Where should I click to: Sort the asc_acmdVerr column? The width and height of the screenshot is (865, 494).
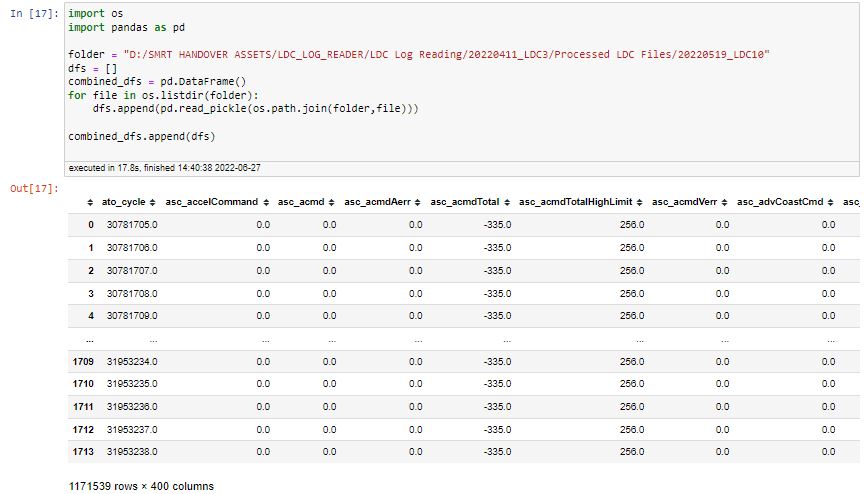(724, 203)
